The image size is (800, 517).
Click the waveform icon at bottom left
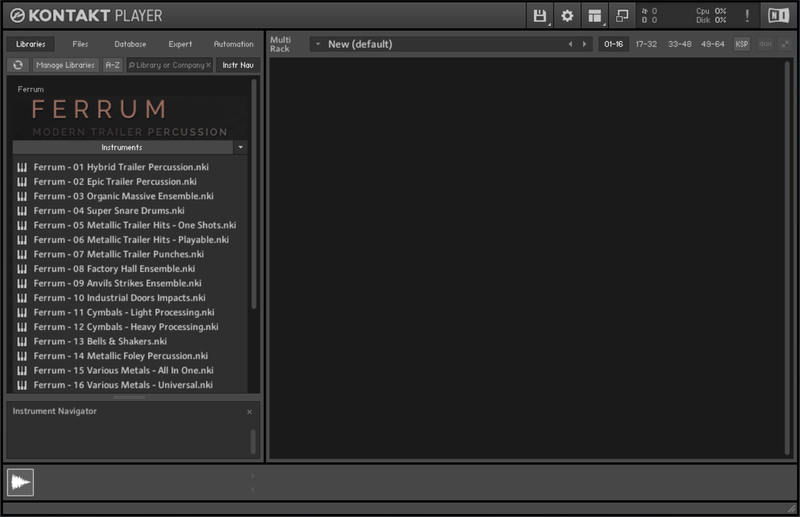pos(20,482)
